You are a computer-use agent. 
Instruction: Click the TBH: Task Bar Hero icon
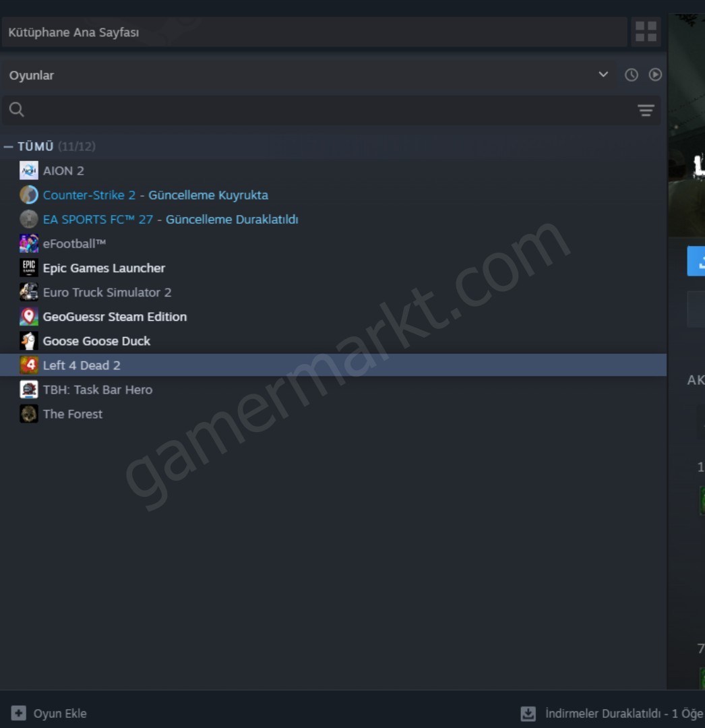[29, 390]
